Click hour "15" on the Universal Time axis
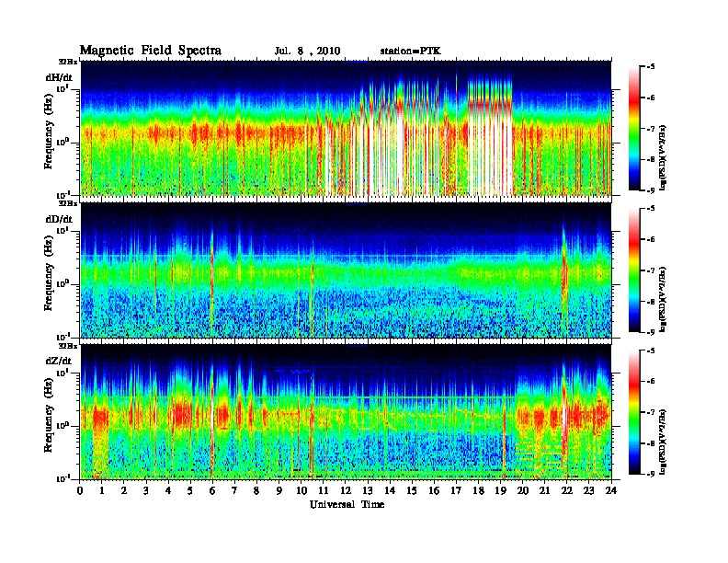 coord(412,490)
